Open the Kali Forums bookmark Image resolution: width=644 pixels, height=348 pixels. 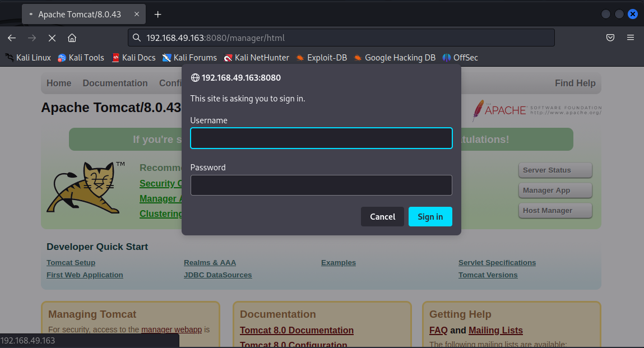pos(189,58)
